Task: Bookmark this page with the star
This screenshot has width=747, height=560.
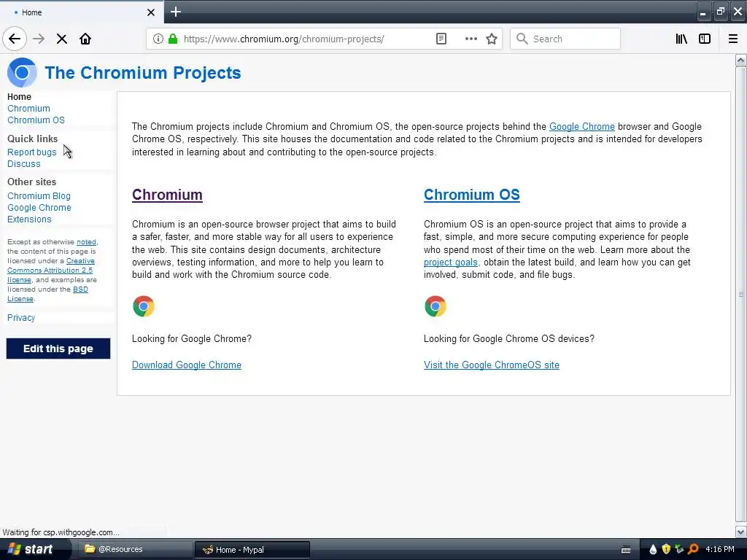Action: click(492, 39)
